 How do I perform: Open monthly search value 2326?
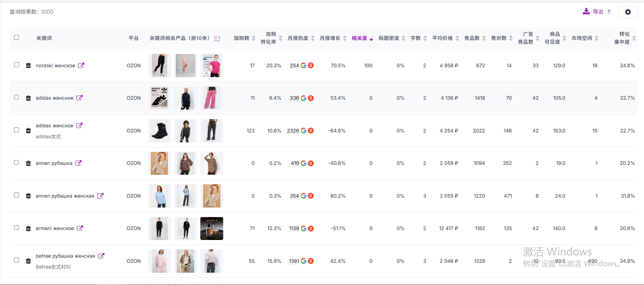tap(293, 131)
